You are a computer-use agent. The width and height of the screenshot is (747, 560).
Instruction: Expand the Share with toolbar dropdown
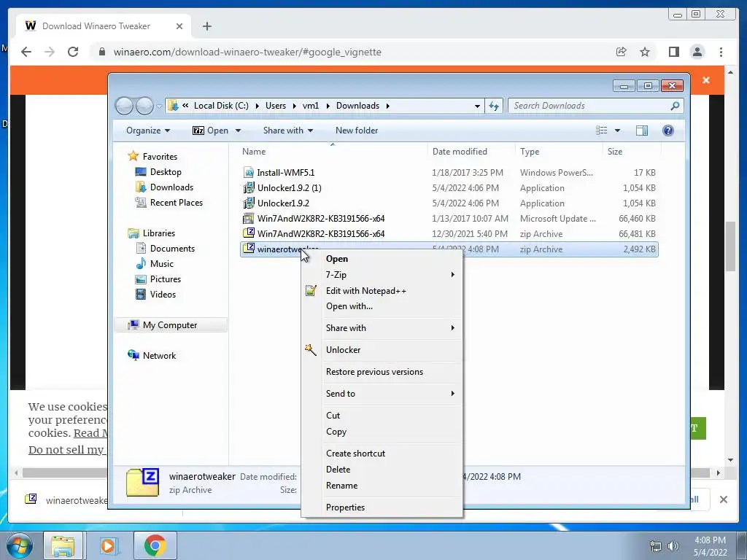click(287, 131)
